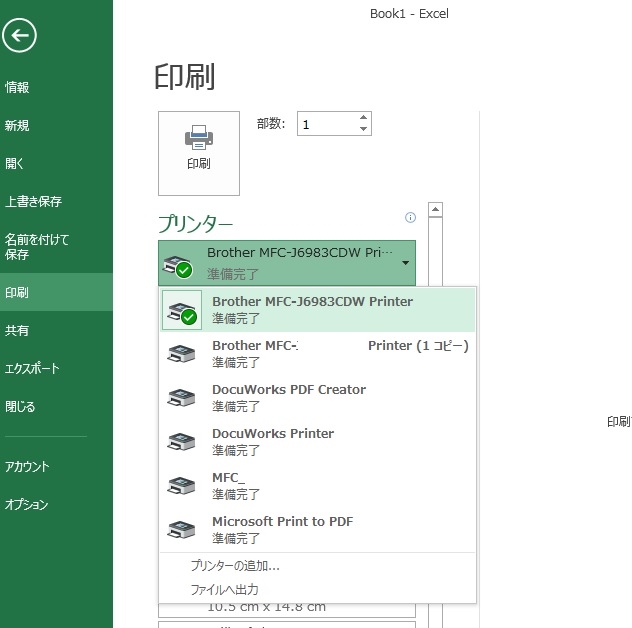Viewport: 632px width, 628px height.
Task: Choose DocuWorks Printer entry
Action: point(318,442)
